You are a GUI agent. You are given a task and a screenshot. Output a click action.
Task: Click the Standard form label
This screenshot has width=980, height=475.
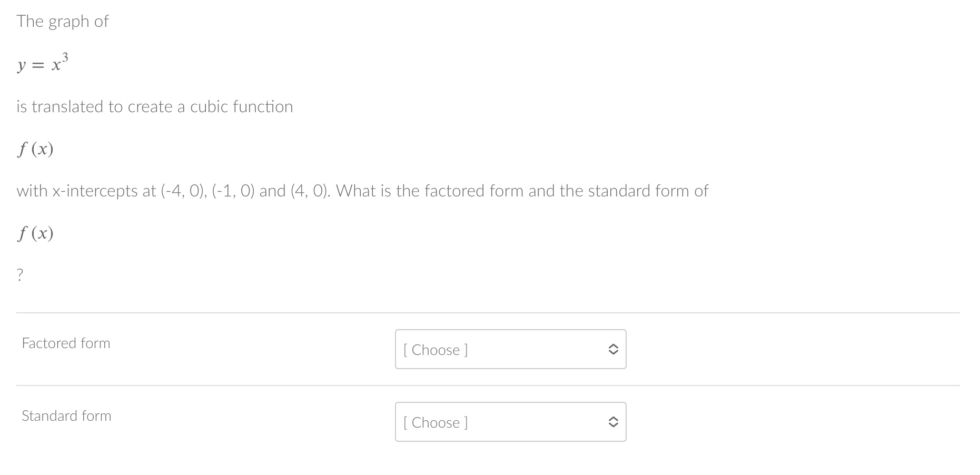(66, 415)
